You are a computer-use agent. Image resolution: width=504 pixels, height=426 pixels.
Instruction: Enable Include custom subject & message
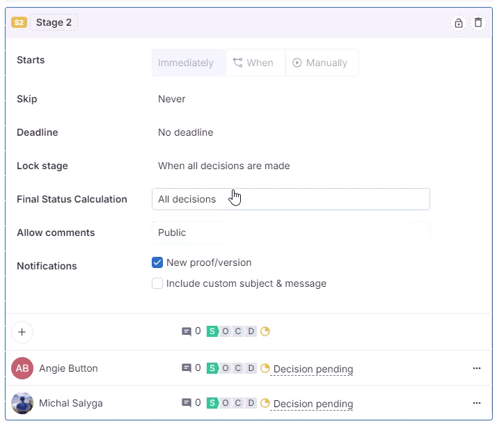coord(157,284)
